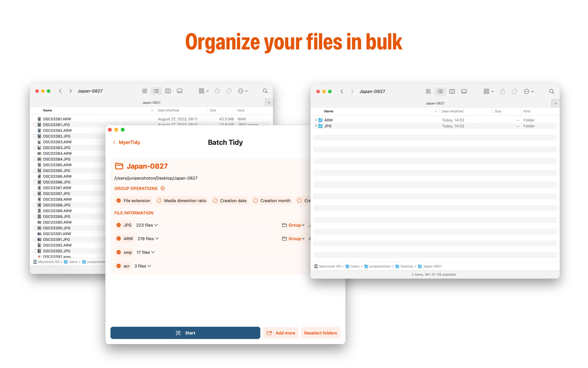Expand ARW folder in right Finder window
Viewport: 588px width, 368px height.
[x=316, y=120]
